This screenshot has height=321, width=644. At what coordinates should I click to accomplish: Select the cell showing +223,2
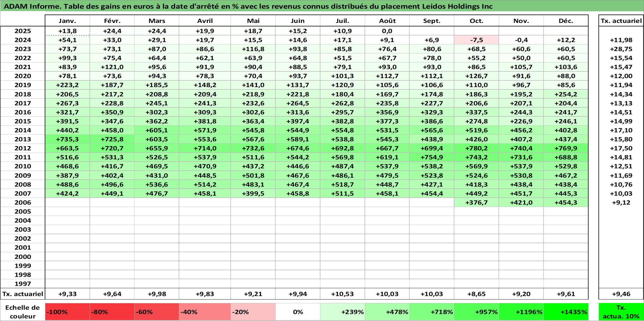(67, 85)
